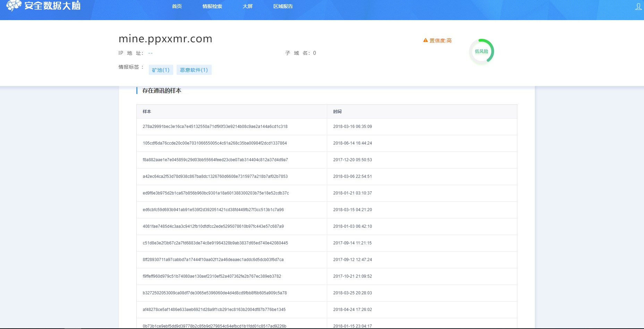Open sample hash starting with ed9f6e3b975d
Viewport: 644px width, 329px height.
tap(216, 193)
